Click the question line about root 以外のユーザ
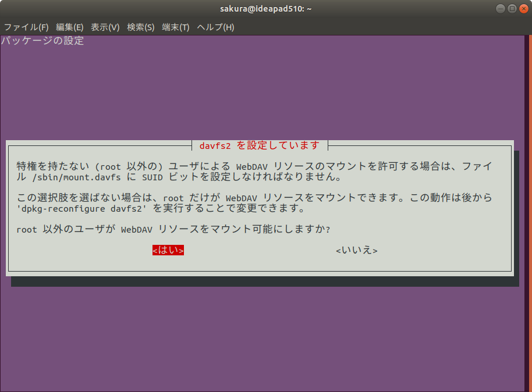The image size is (532, 392). coord(173,229)
